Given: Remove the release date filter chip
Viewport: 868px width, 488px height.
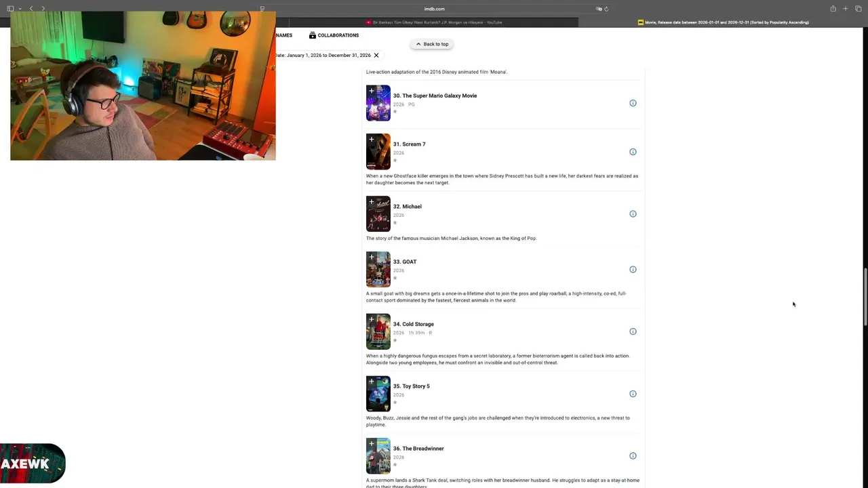Looking at the screenshot, I should click(376, 56).
